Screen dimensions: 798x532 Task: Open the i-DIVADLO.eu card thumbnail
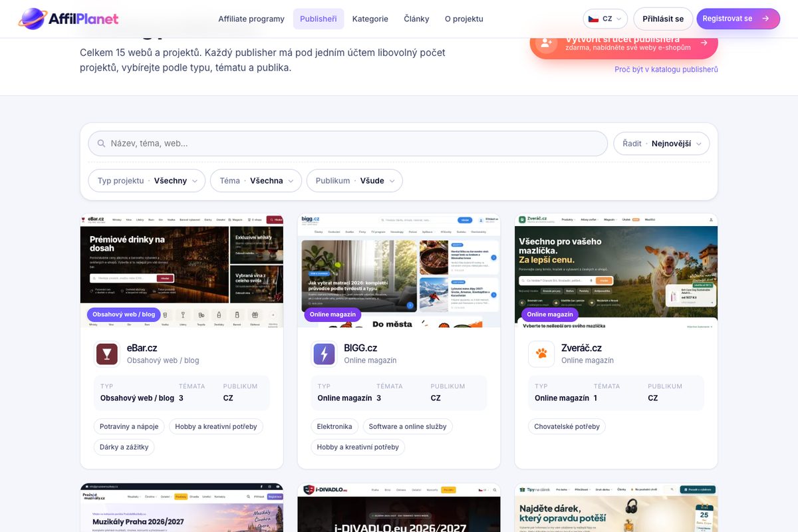[x=399, y=507]
